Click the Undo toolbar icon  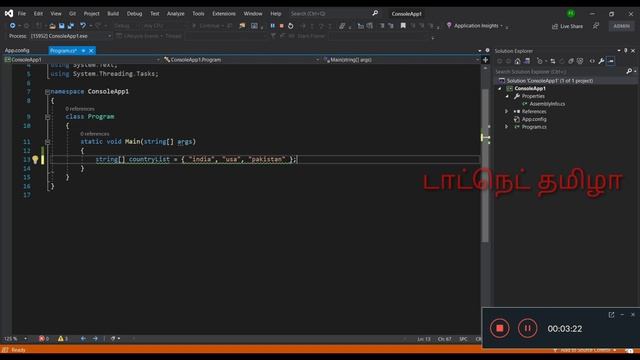pyautogui.click(x=83, y=26)
